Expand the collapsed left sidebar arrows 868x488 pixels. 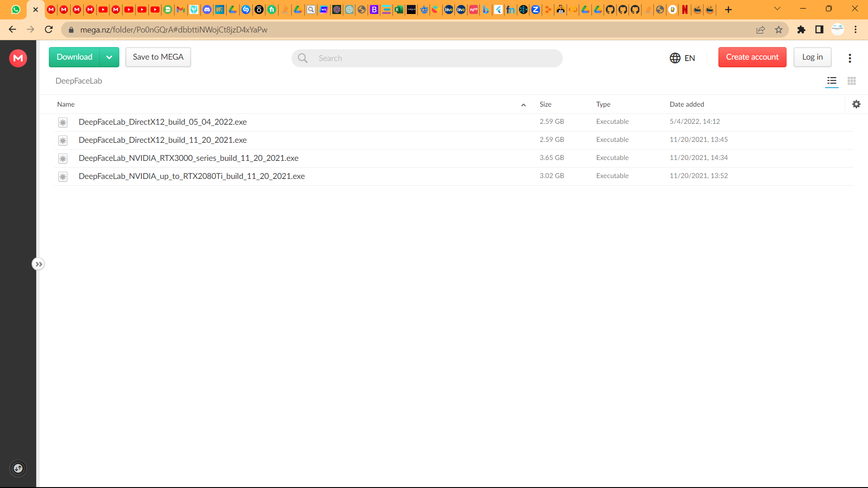(x=38, y=264)
